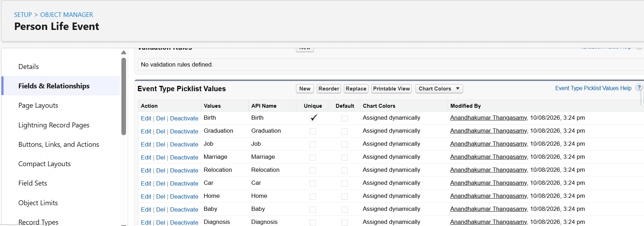644x226 pixels.
Task: Open Anandhakumar Thangasamy link in Birth row
Action: coord(488,118)
